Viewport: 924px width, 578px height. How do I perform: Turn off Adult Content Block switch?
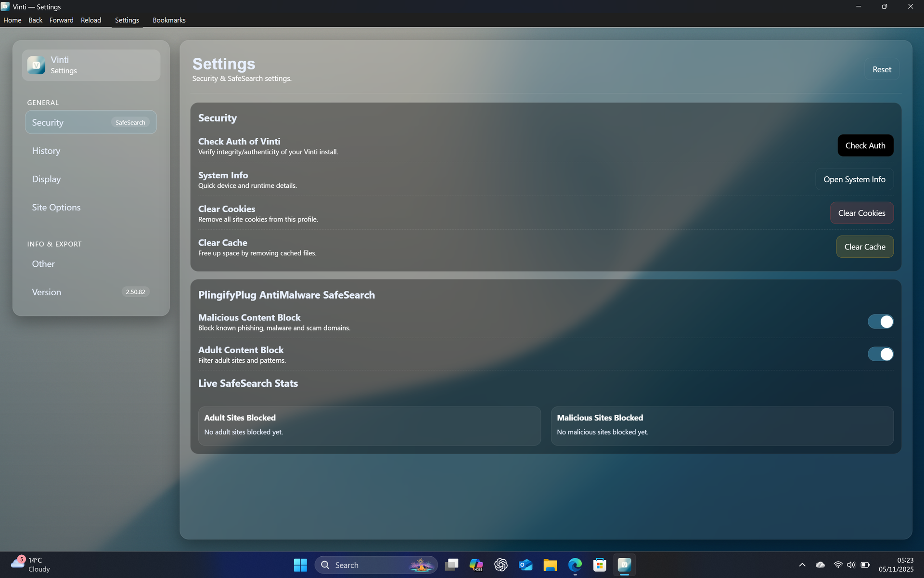tap(880, 354)
